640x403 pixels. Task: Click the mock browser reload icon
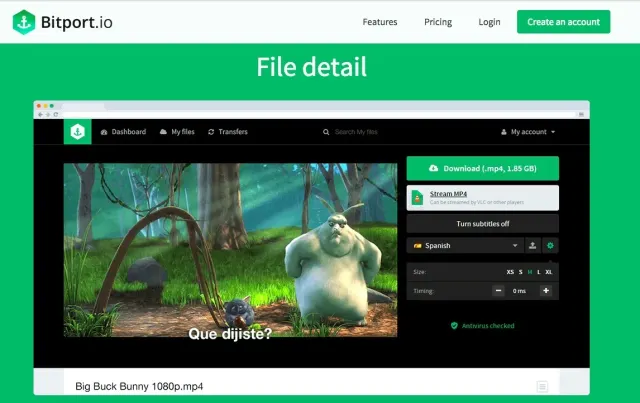click(56, 115)
